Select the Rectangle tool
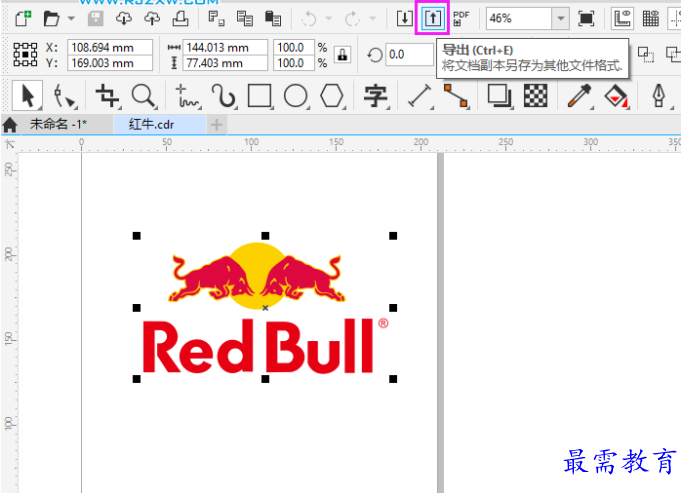Image resolution: width=685 pixels, height=493 pixels. 260,96
